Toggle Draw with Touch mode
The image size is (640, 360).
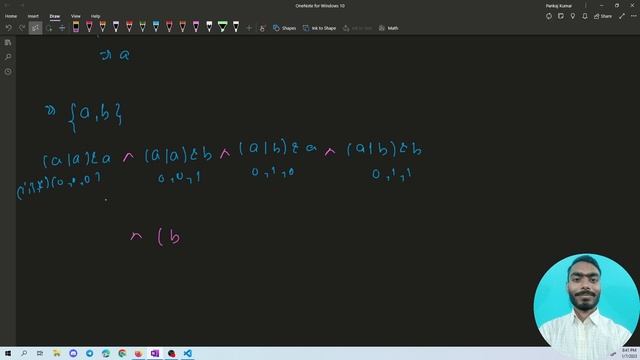(x=262, y=28)
